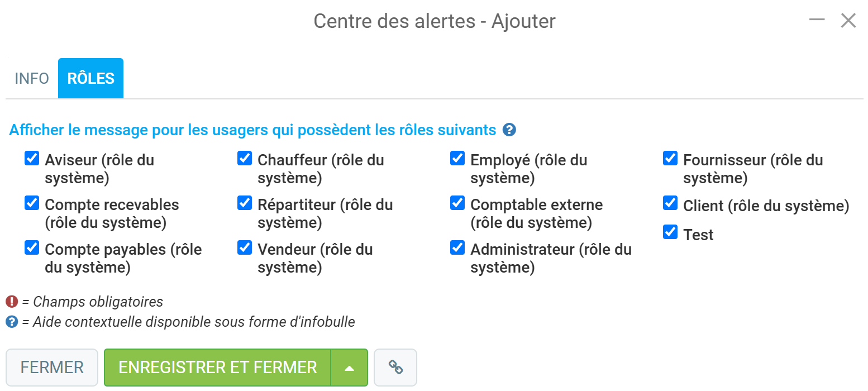The height and width of the screenshot is (391, 868).
Task: Switch to the INFO tab
Action: pos(32,79)
